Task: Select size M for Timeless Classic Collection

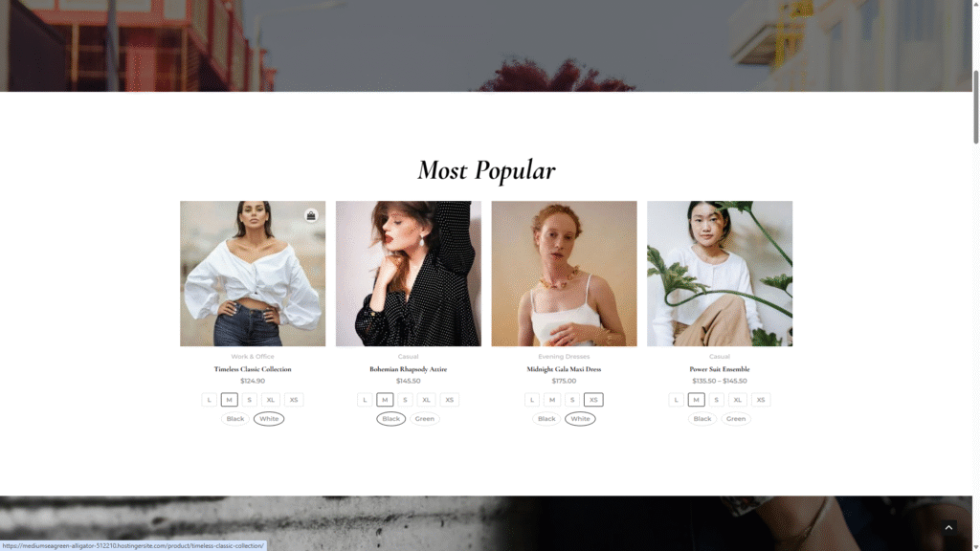Action: pos(230,400)
